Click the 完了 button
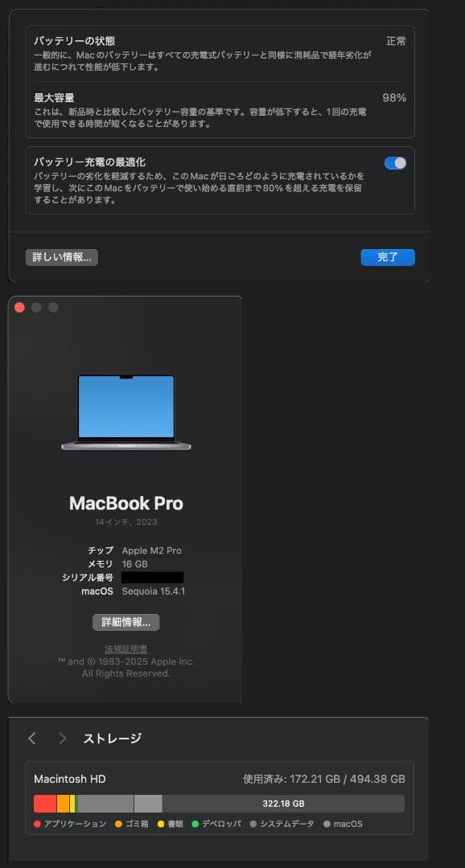The image size is (465, 868). 388,257
